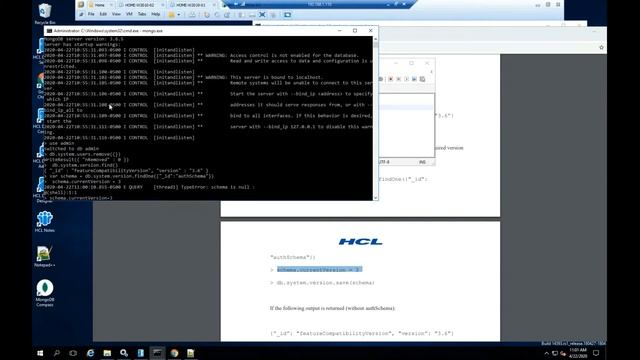Launch MongoDB Compass from the desktop
The width and height of the screenshot is (640, 360).
(44, 293)
